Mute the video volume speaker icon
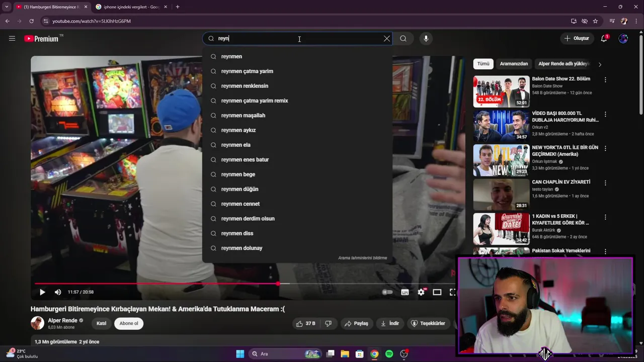This screenshot has width=644, height=362. click(58, 292)
